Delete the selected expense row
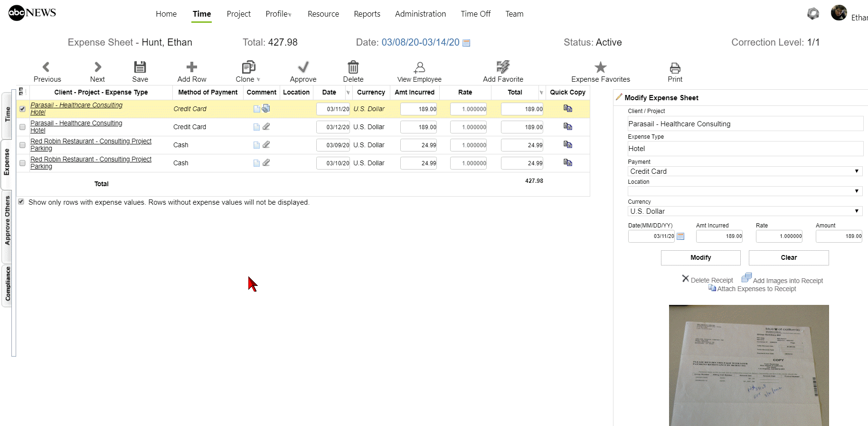Viewport: 868px width, 426px height. tap(353, 72)
